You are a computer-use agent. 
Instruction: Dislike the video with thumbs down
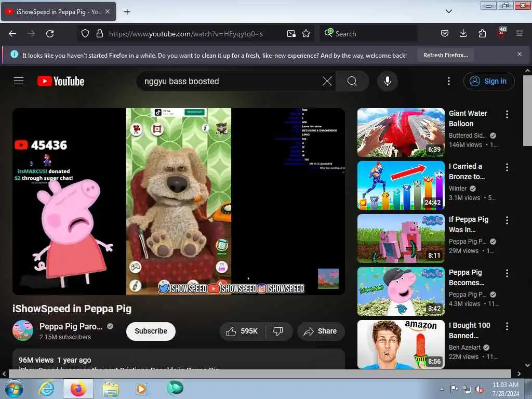(x=278, y=331)
